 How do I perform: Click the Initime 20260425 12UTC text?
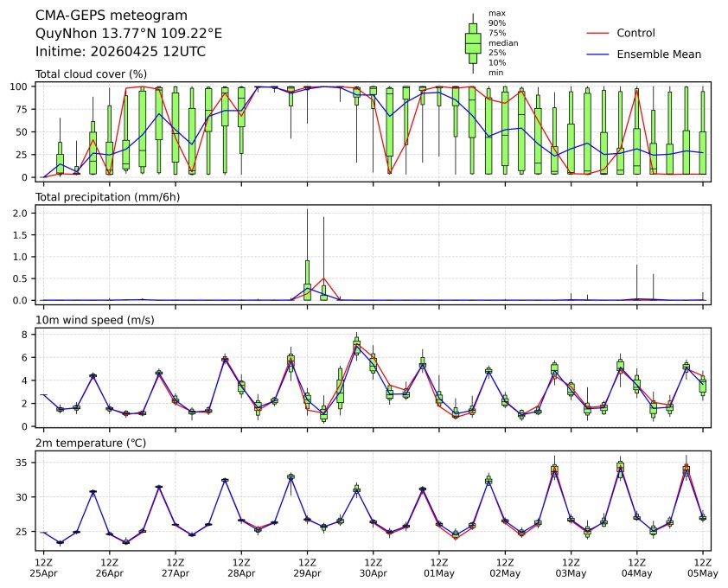coord(120,51)
